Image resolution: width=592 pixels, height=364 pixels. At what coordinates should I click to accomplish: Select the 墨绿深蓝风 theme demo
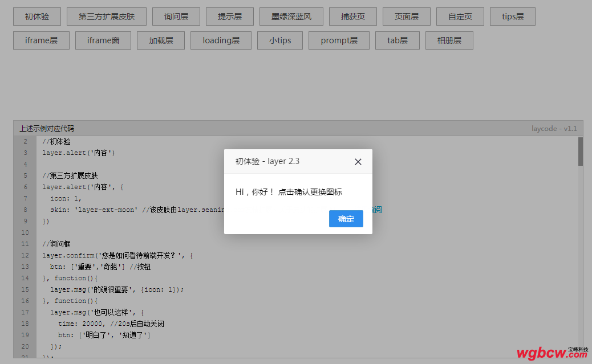(291, 17)
